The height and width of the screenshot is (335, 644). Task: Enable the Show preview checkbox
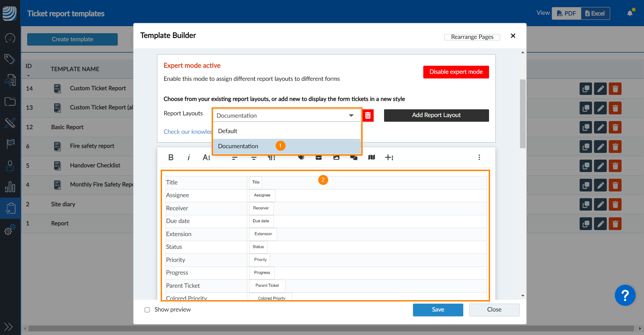coord(147,310)
